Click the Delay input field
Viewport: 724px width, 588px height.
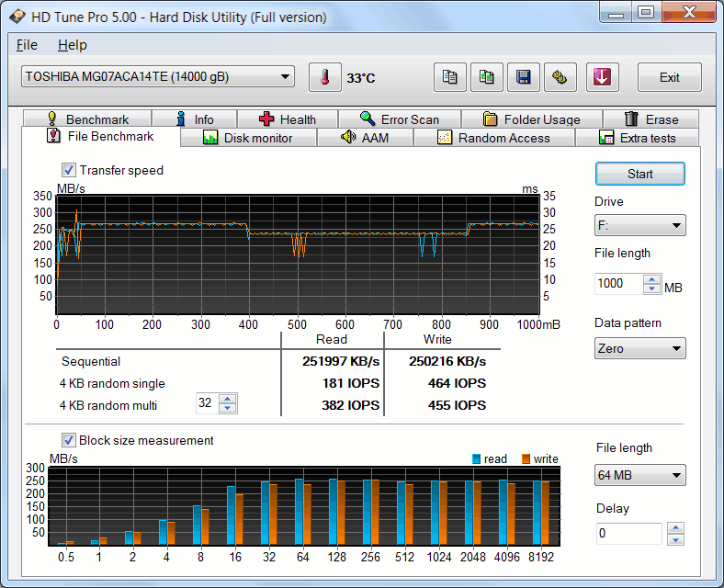pos(628,533)
